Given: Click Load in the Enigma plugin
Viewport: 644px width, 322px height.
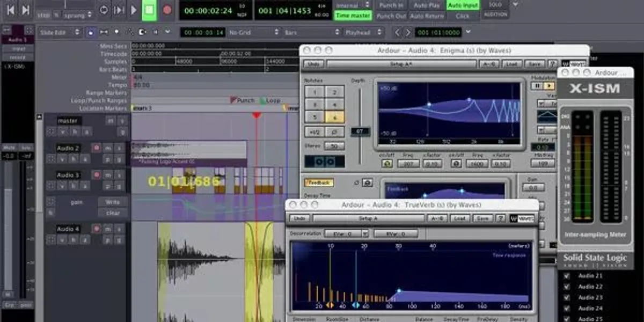Looking at the screenshot, I should (511, 64).
